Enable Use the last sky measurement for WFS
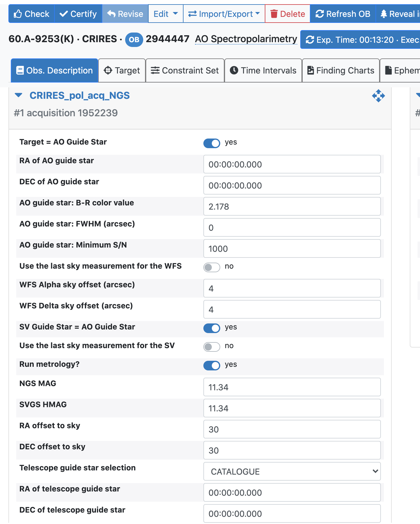The image size is (420, 524). pyautogui.click(x=212, y=267)
